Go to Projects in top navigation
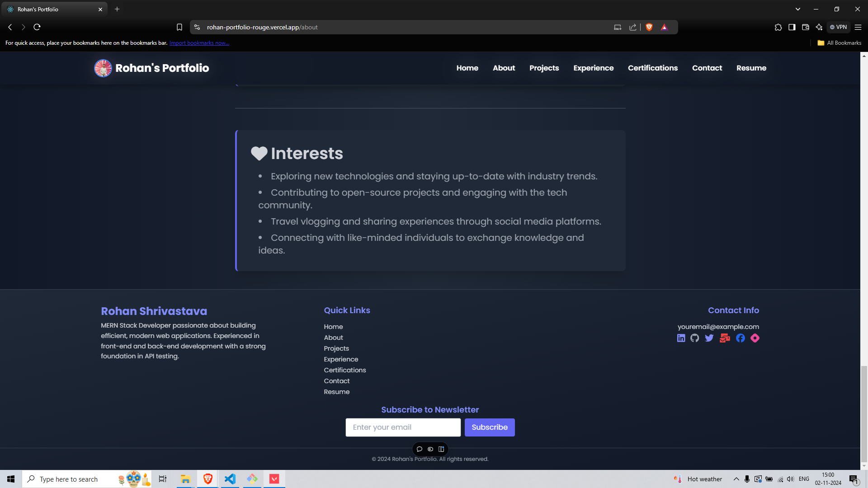This screenshot has width=868, height=488. click(544, 68)
